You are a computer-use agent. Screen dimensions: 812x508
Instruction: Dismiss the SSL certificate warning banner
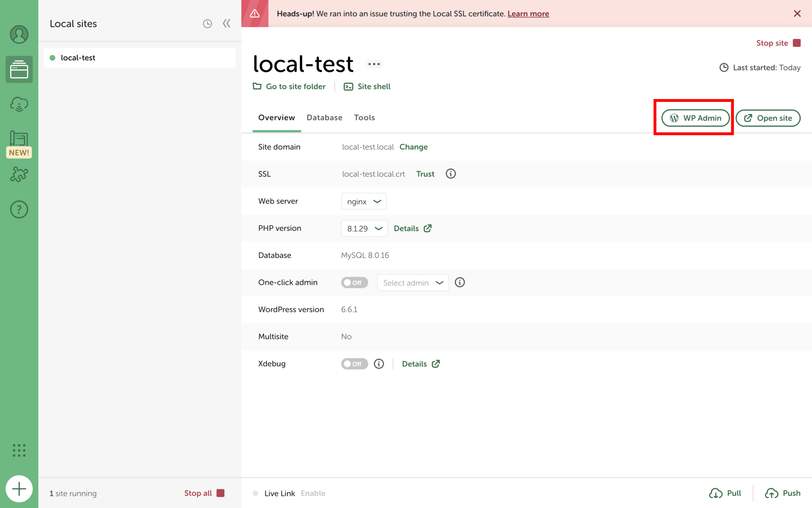pyautogui.click(x=797, y=13)
